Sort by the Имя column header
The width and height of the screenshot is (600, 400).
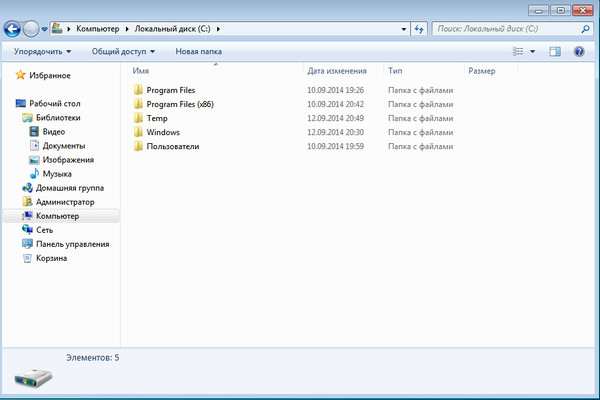(140, 71)
